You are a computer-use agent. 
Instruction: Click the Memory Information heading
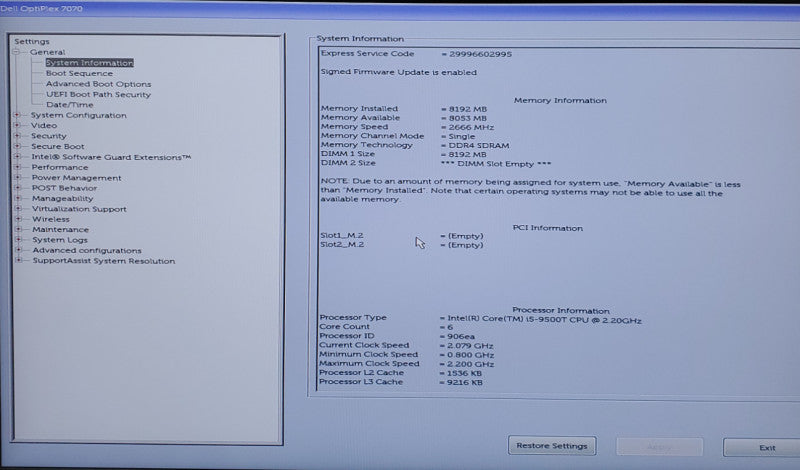[560, 101]
